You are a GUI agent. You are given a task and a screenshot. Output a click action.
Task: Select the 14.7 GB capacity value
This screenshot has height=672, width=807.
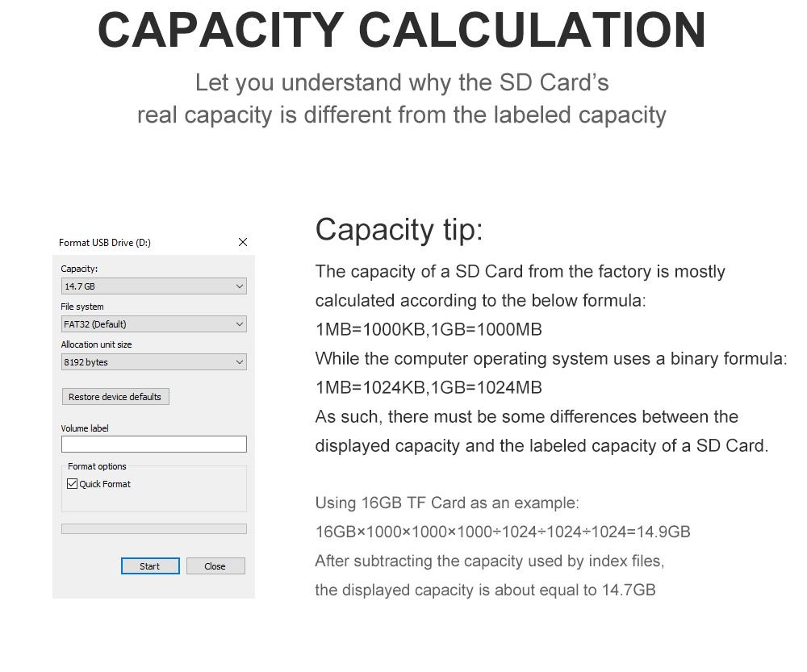coord(81,286)
